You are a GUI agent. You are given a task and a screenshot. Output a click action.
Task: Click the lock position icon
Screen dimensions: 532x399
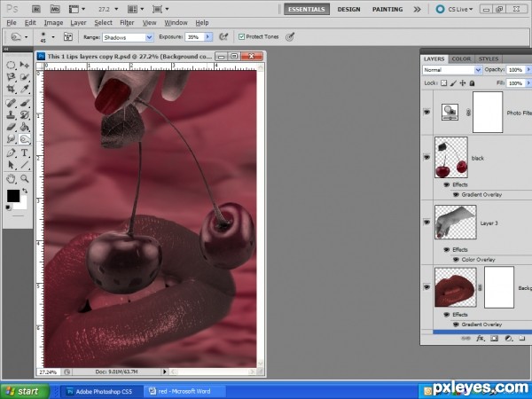(x=463, y=83)
